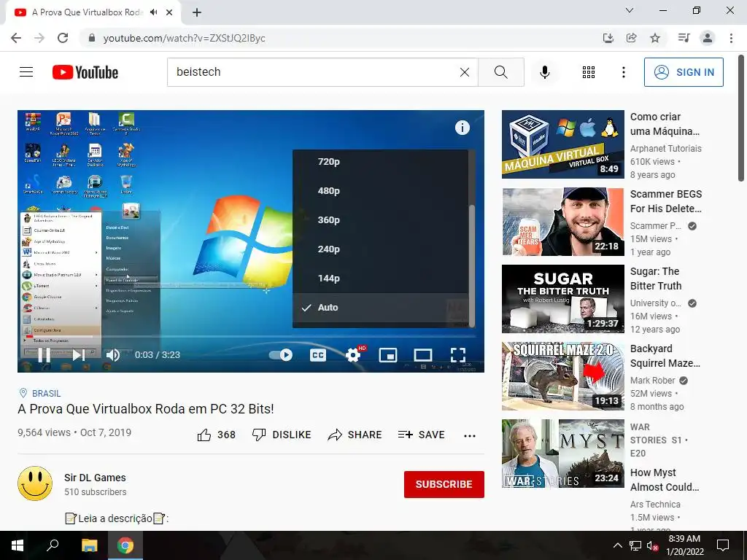The width and height of the screenshot is (747, 560).
Task: Open 'Como criar uma Máquina' title
Action: click(665, 124)
